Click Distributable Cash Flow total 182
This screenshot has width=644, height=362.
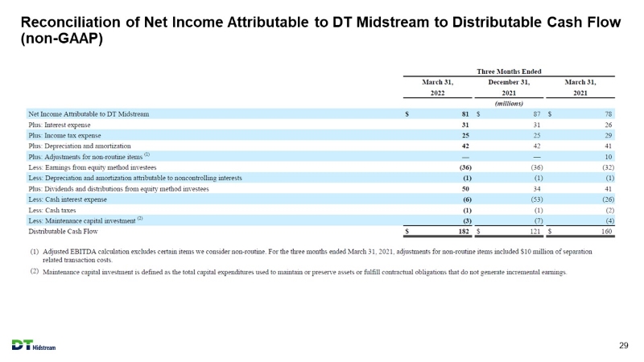[464, 232]
